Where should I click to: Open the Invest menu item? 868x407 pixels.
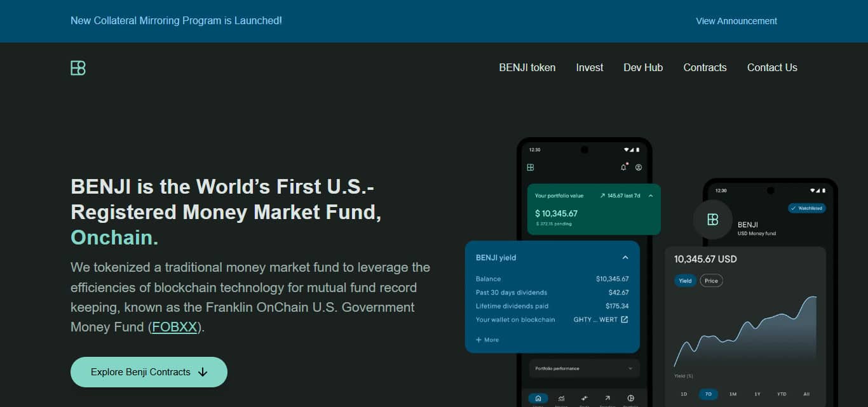pos(590,67)
